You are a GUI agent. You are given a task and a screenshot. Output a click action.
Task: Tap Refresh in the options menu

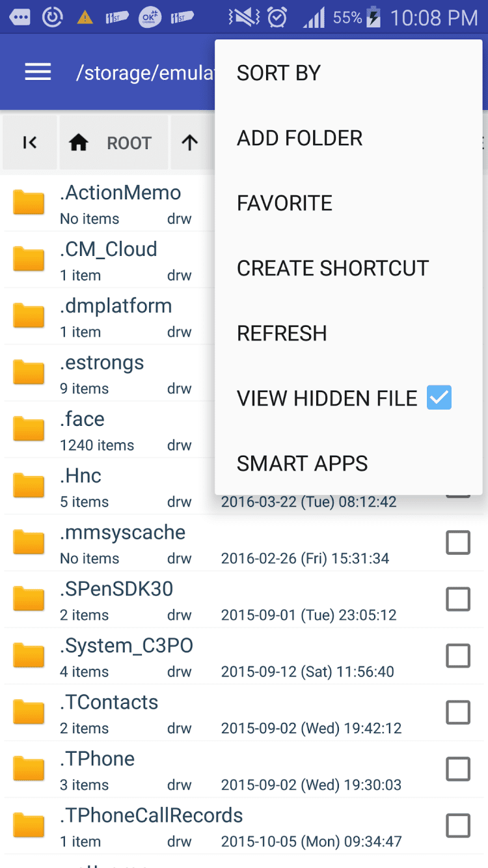[x=282, y=333]
